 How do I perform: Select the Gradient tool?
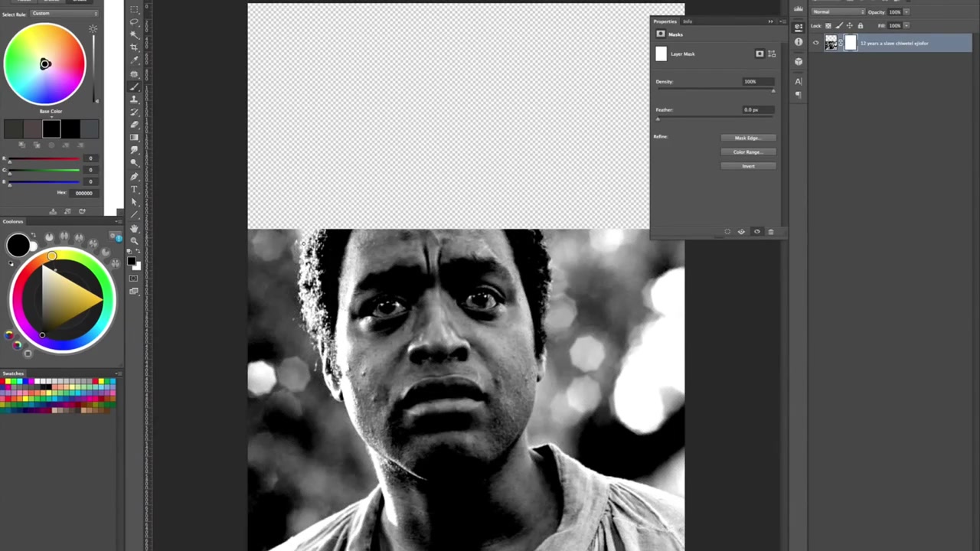pyautogui.click(x=134, y=137)
